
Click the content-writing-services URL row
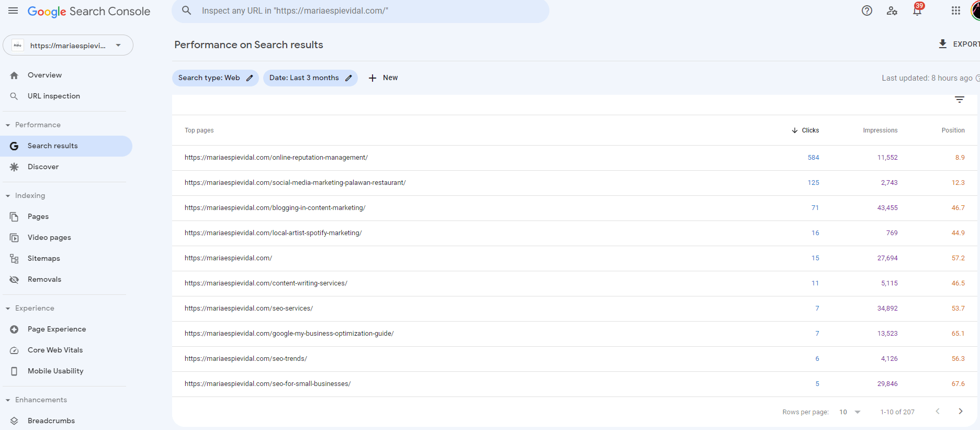tap(575, 283)
